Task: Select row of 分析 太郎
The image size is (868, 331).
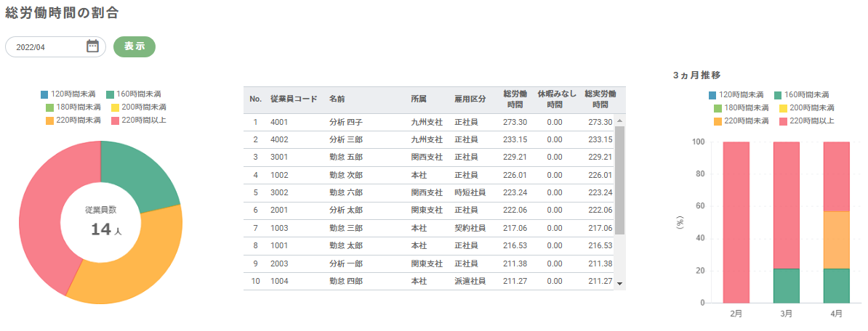Action: click(429, 211)
